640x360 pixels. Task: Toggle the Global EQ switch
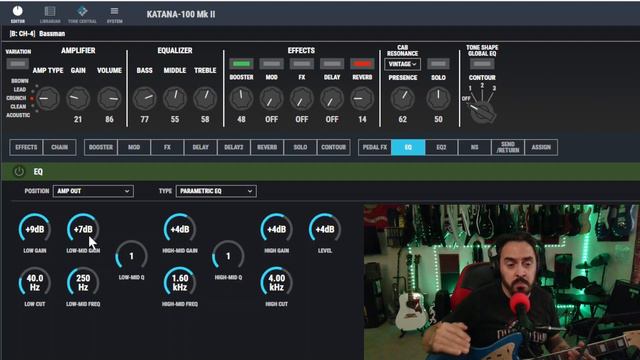482,64
